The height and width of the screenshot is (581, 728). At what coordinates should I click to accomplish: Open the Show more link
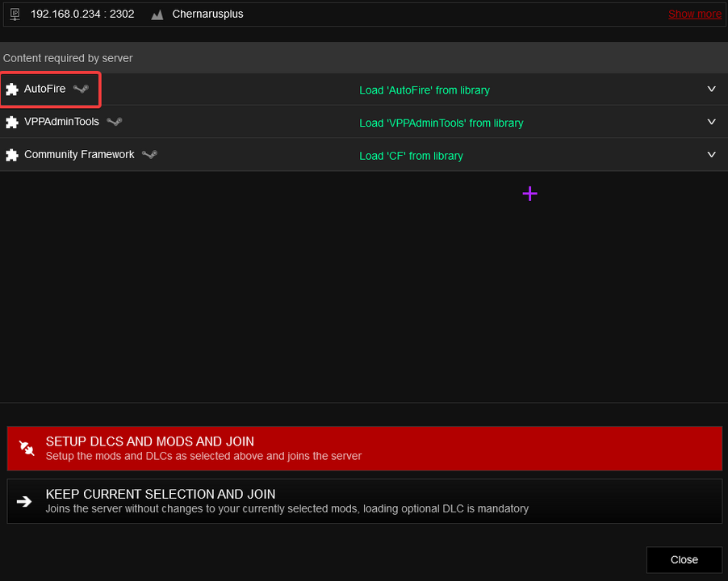[x=695, y=14]
